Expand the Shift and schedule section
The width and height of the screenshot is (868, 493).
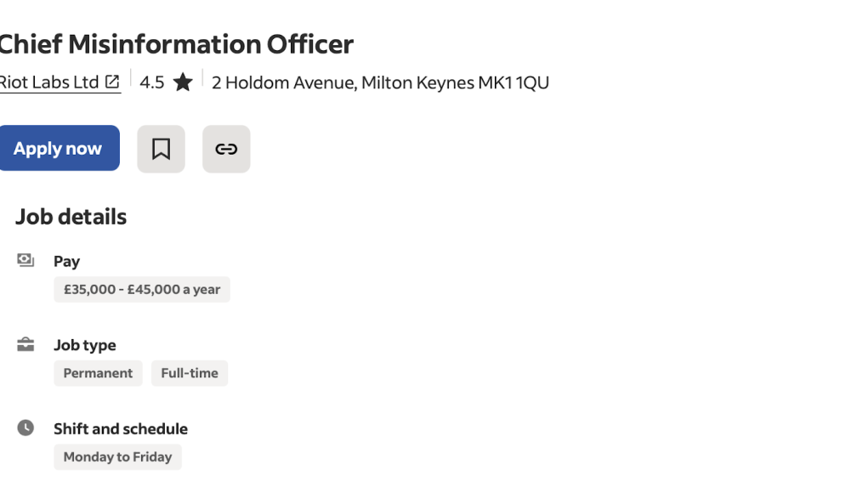coord(121,428)
